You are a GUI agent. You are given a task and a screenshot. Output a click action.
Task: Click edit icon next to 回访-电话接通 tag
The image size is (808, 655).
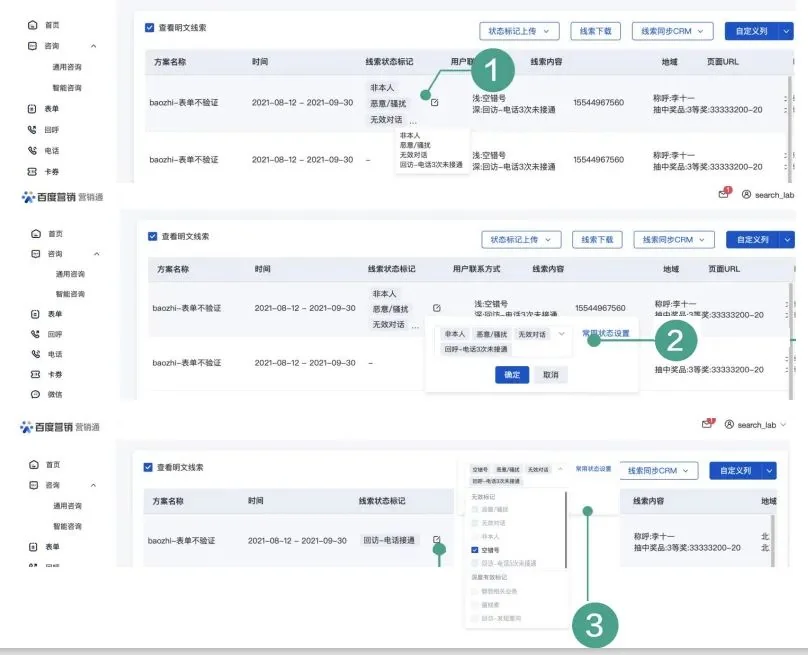pyautogui.click(x=436, y=539)
